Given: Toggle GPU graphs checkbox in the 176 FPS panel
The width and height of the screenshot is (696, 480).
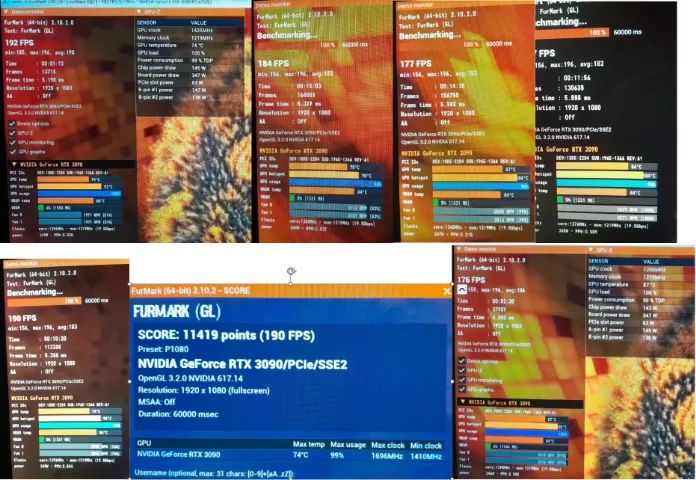Looking at the screenshot, I should click(462, 389).
